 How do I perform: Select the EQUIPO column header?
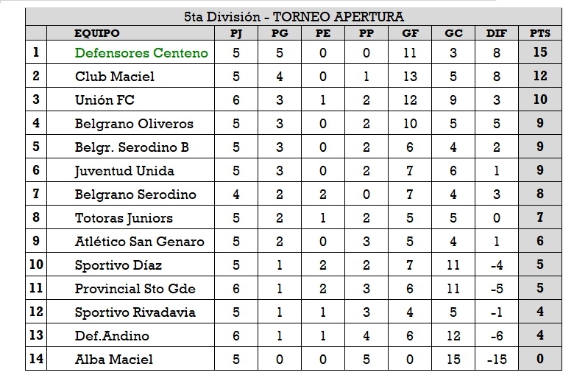tap(97, 33)
